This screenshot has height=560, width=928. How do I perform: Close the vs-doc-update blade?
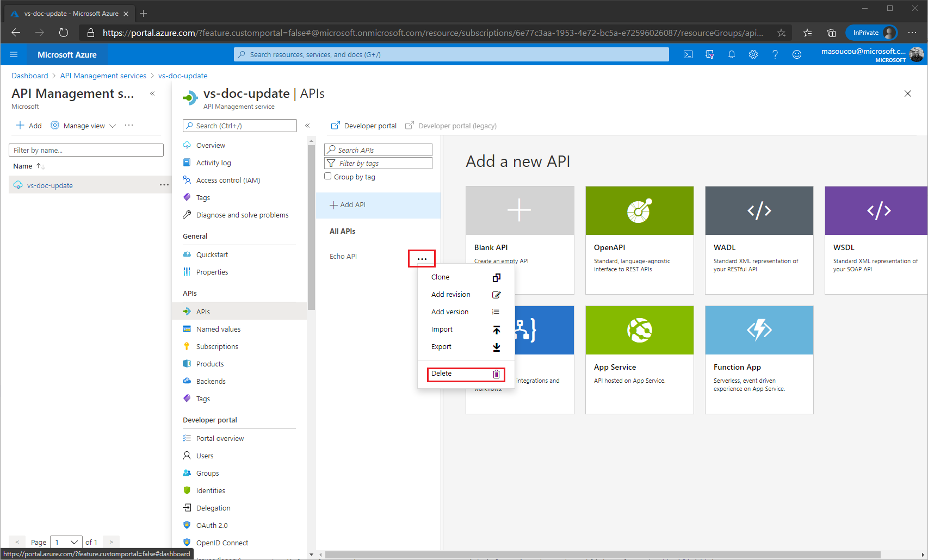pyautogui.click(x=908, y=94)
